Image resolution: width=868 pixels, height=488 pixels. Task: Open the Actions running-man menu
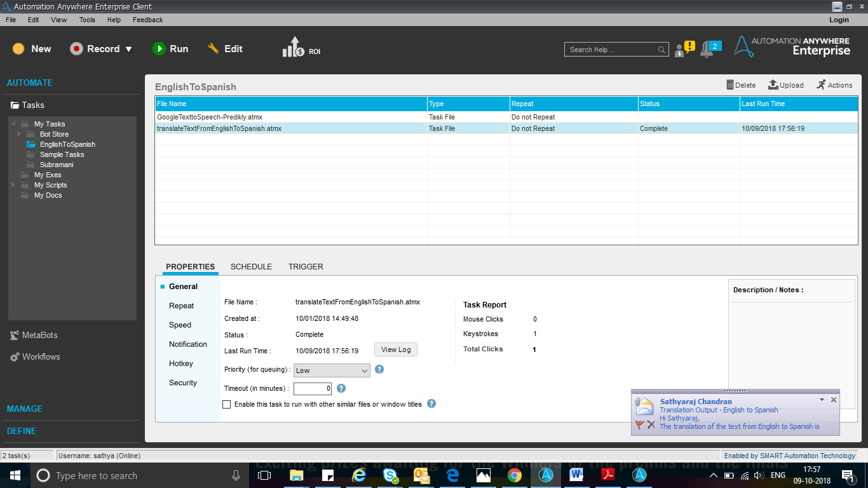tap(822, 85)
